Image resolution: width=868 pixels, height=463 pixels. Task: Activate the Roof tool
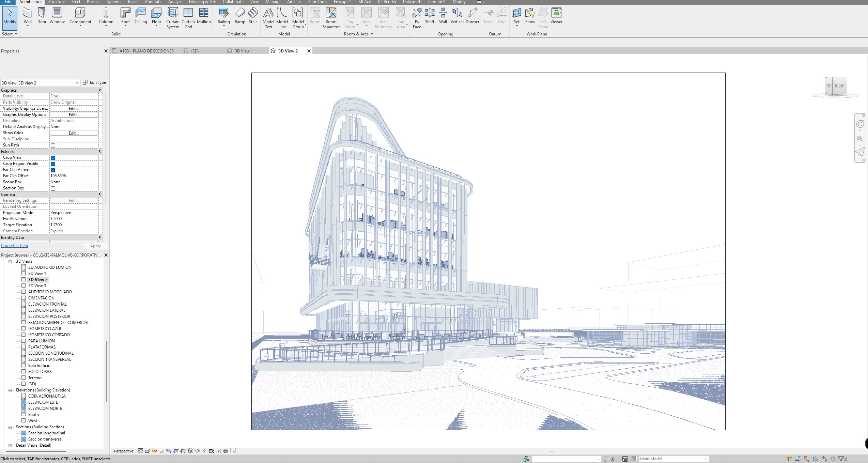click(x=125, y=16)
